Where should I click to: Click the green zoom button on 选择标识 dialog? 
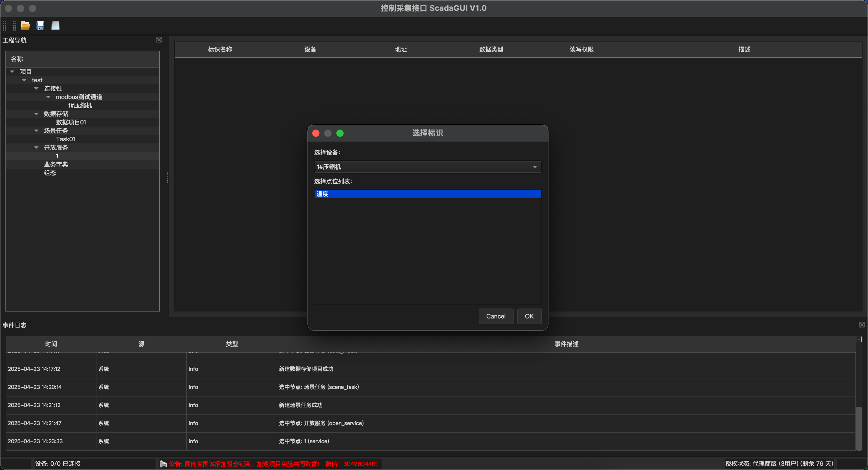point(340,133)
